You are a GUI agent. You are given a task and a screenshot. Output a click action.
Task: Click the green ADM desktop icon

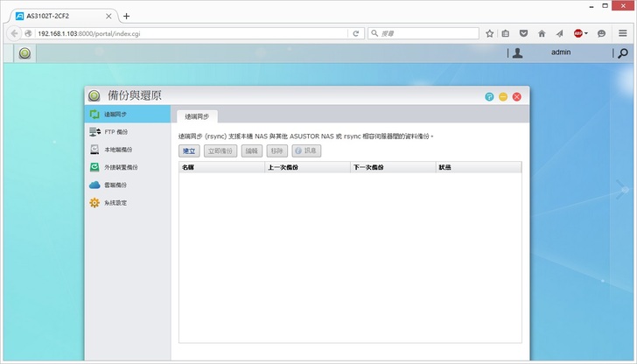pos(25,53)
